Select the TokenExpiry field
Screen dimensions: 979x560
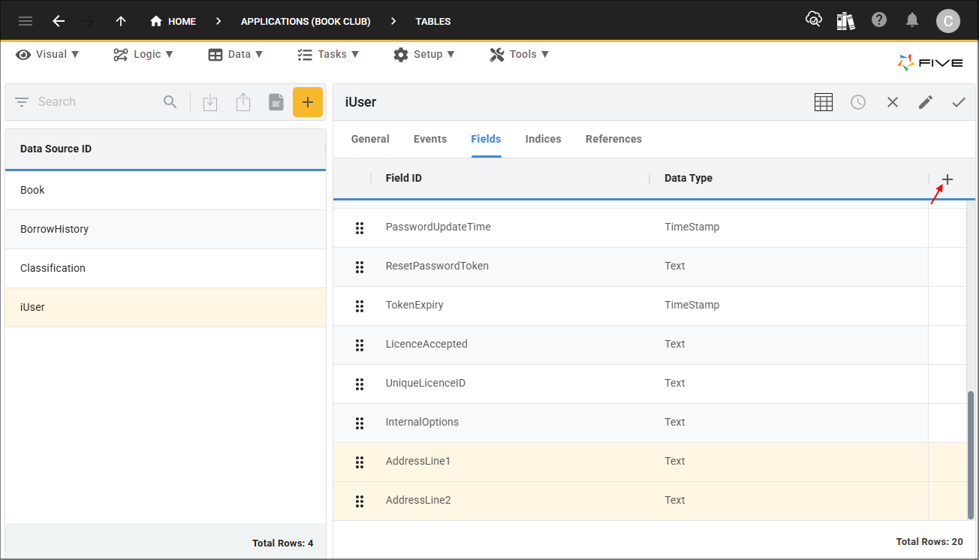click(649, 306)
